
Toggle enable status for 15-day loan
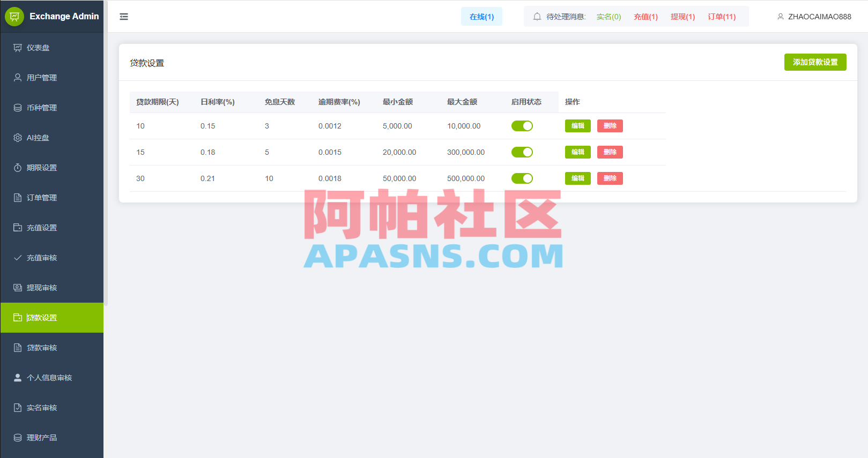tap(522, 152)
